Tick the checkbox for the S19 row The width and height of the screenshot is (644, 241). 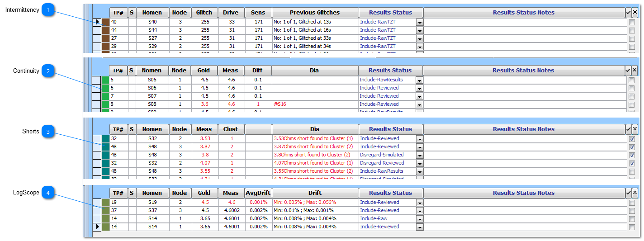(x=632, y=203)
